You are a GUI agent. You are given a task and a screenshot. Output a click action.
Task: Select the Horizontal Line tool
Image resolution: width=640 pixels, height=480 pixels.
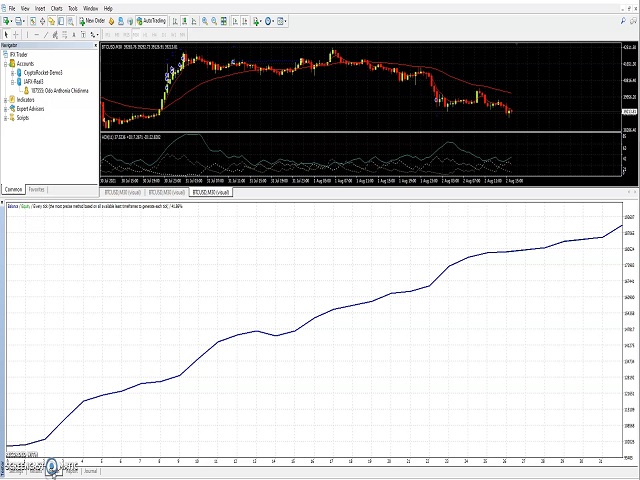click(x=37, y=35)
